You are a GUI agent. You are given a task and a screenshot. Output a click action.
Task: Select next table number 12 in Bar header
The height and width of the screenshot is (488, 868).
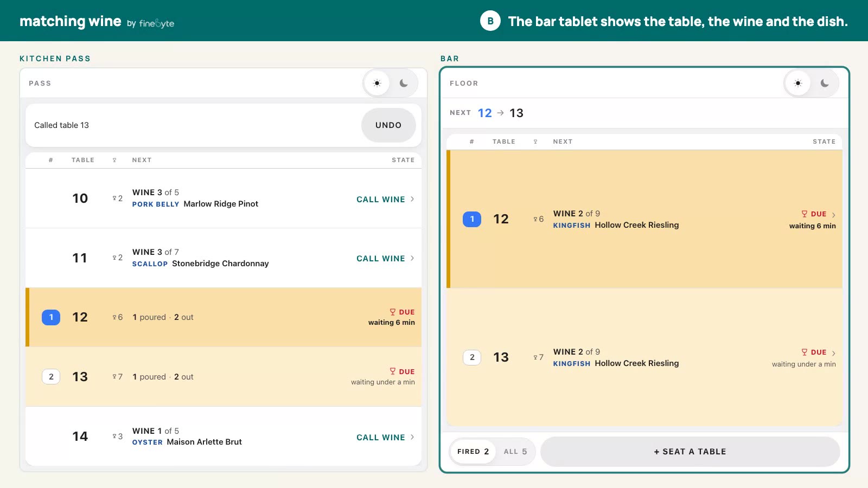click(x=484, y=113)
